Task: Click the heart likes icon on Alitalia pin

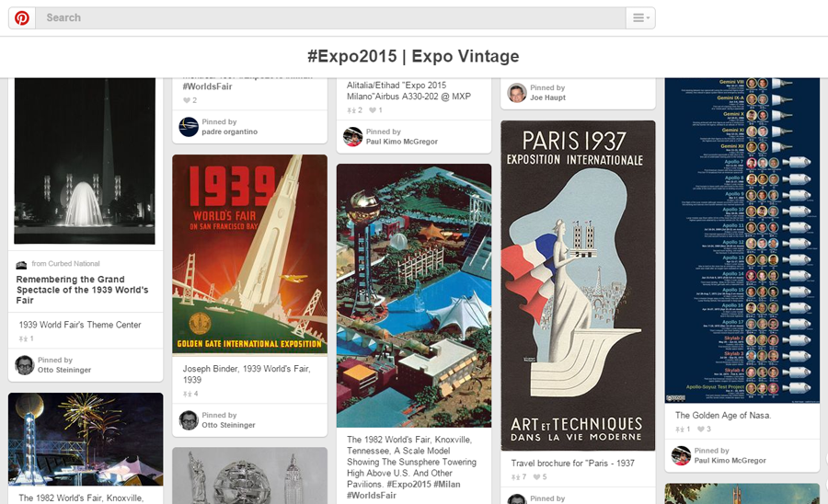Action: [373, 110]
